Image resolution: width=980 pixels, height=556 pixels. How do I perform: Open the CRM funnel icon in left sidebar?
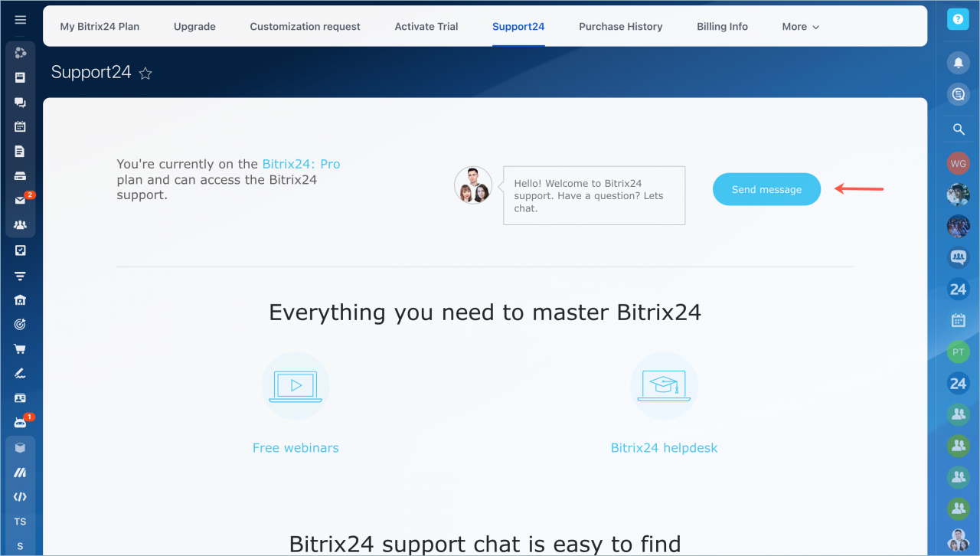click(21, 276)
